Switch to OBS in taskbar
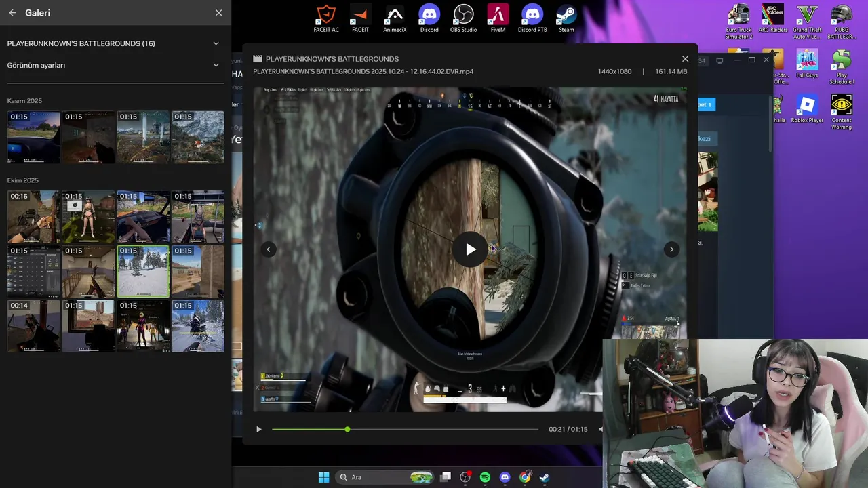Viewport: 868px width, 488px height. pos(465,477)
